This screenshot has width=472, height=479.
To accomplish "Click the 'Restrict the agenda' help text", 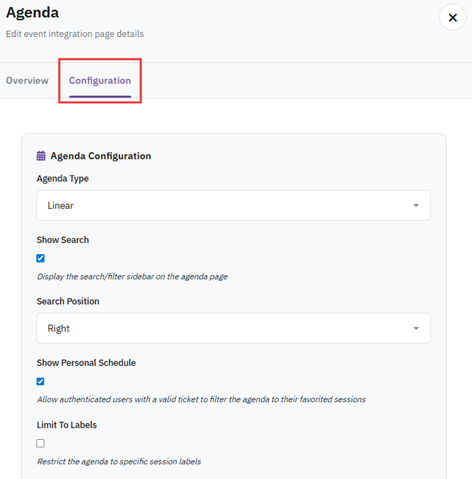I will click(119, 462).
